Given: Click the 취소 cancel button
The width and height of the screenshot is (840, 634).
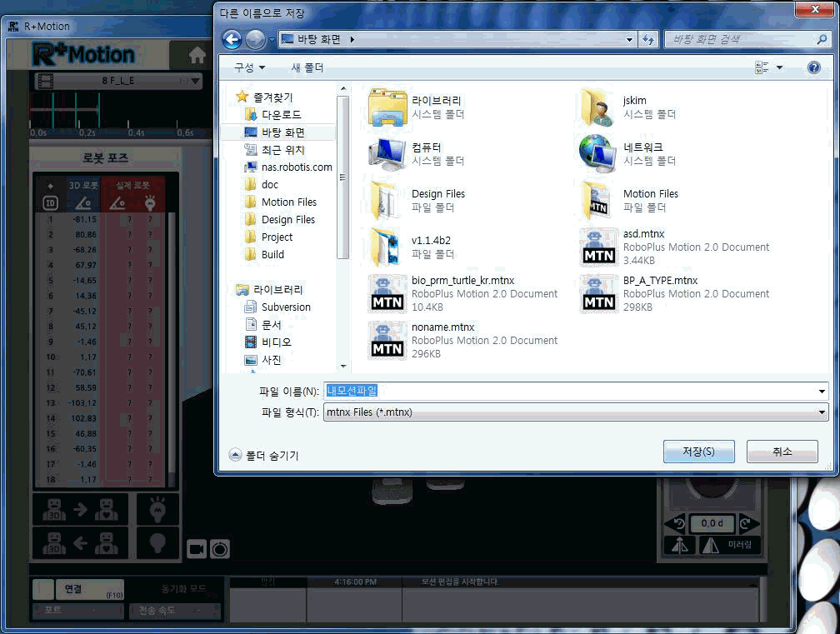Looking at the screenshot, I should pyautogui.click(x=782, y=452).
